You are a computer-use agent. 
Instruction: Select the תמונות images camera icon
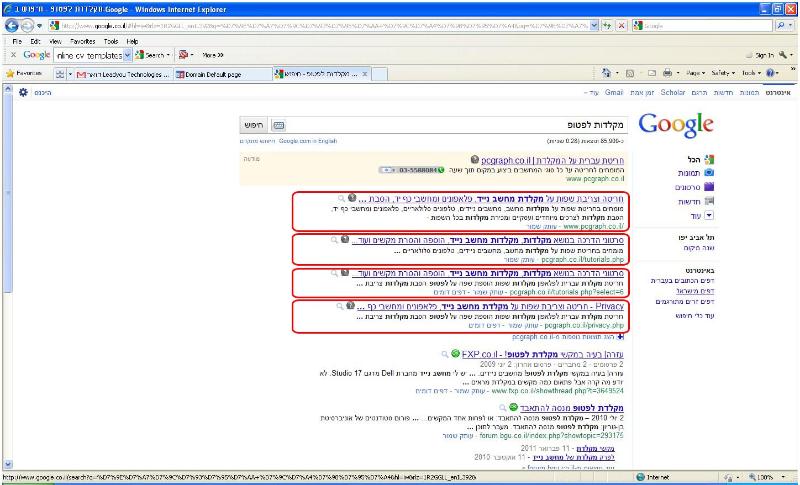pyautogui.click(x=709, y=173)
